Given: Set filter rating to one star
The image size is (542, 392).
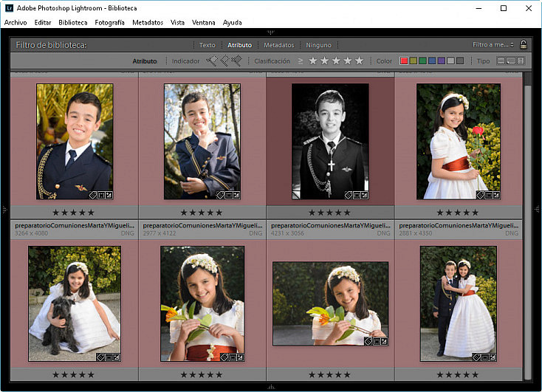Looking at the screenshot, I should 313,61.
